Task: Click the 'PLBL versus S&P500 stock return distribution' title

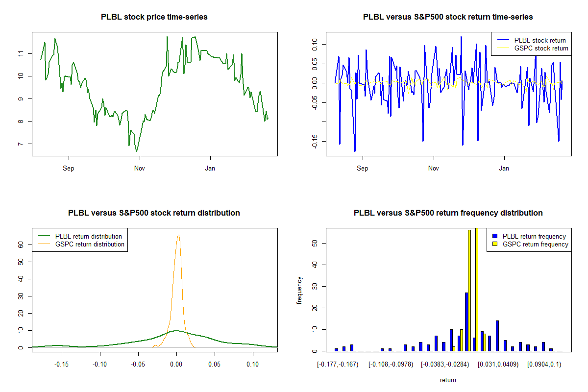Action: [154, 213]
